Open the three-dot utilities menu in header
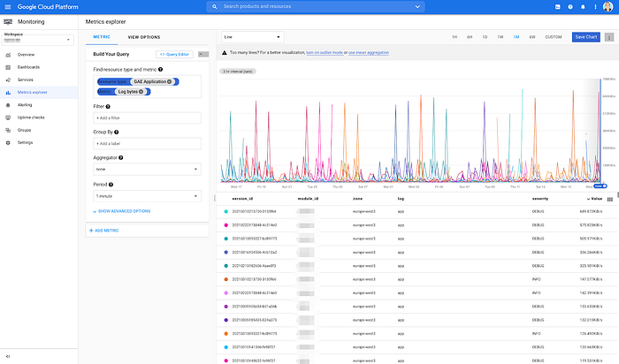This screenshot has width=619, height=364. (x=595, y=7)
